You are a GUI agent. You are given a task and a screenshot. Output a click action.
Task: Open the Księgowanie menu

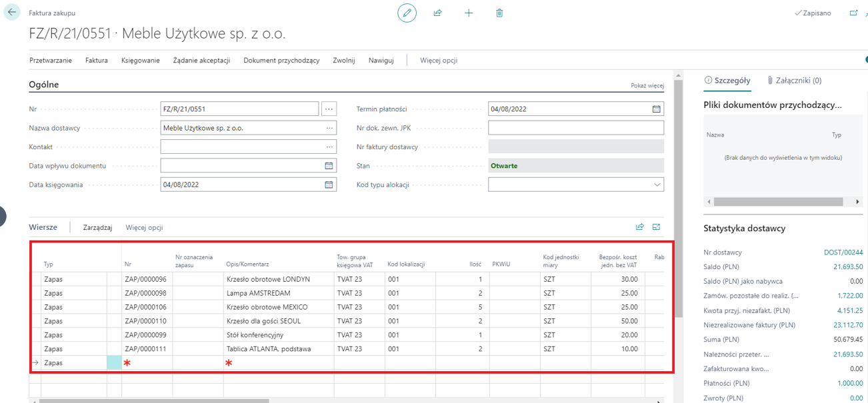[140, 60]
